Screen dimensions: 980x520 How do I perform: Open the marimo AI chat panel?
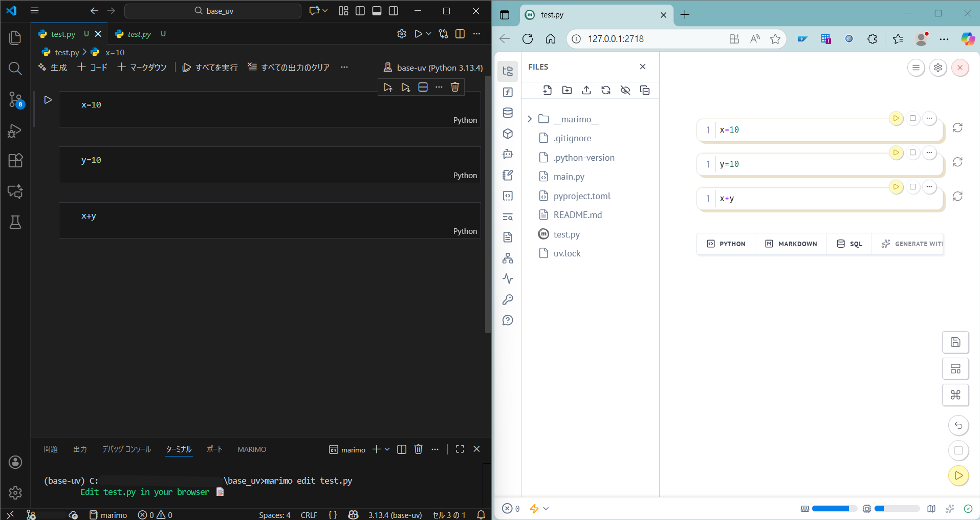[x=508, y=154]
